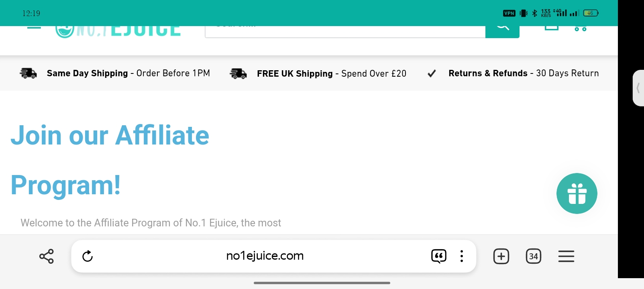Click Same Day Shipping info text
Screen dimensions: 644x289
tap(128, 73)
